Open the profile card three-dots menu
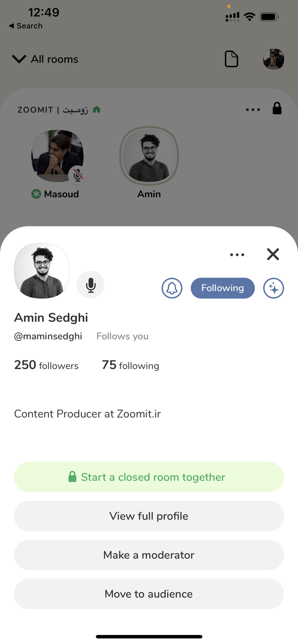 click(x=237, y=255)
